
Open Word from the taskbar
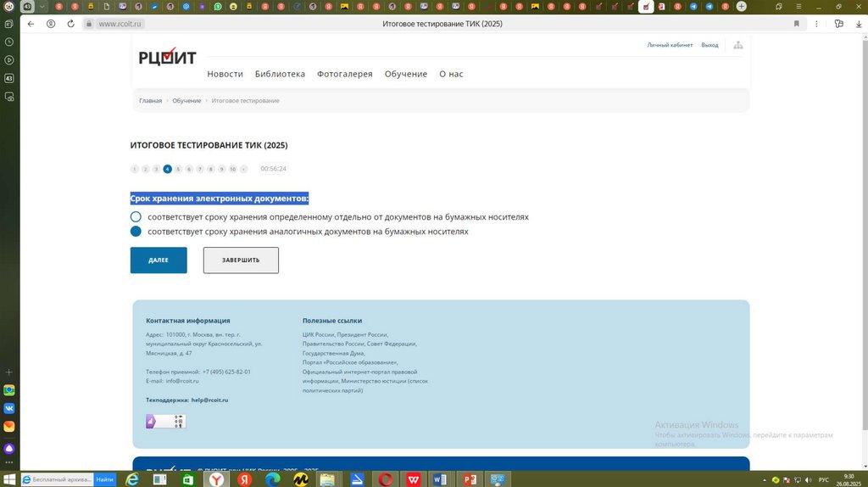point(441,479)
